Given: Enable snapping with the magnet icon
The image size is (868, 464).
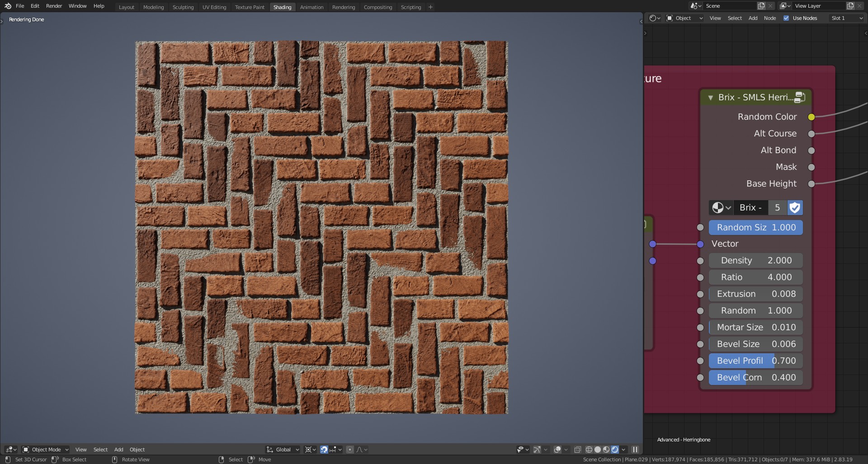Looking at the screenshot, I should point(324,450).
